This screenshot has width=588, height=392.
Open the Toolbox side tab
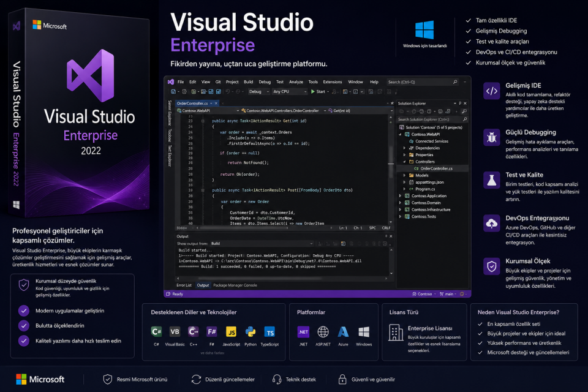tap(170, 135)
